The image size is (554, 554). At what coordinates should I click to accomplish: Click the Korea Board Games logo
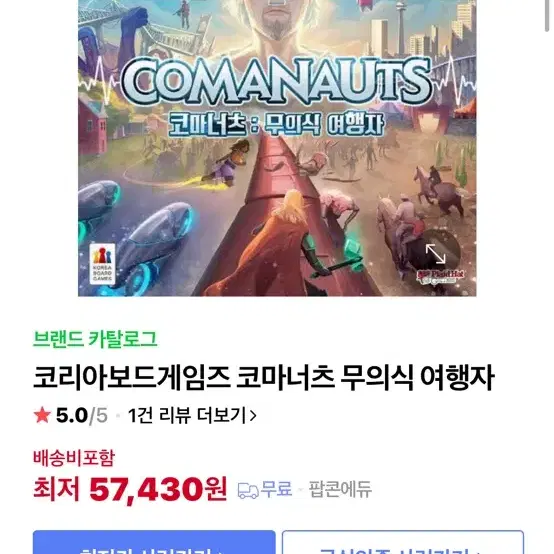(102, 264)
